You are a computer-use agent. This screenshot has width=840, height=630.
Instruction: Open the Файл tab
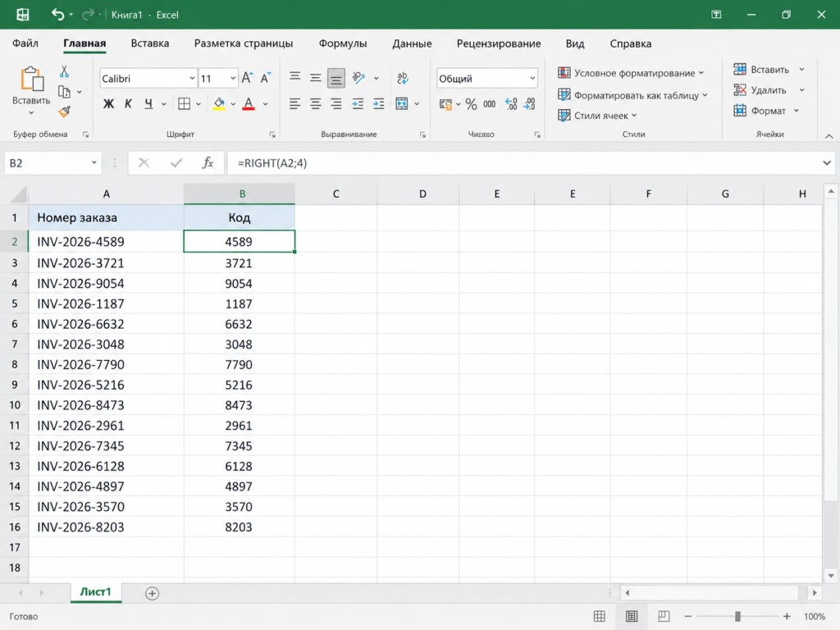tap(25, 43)
